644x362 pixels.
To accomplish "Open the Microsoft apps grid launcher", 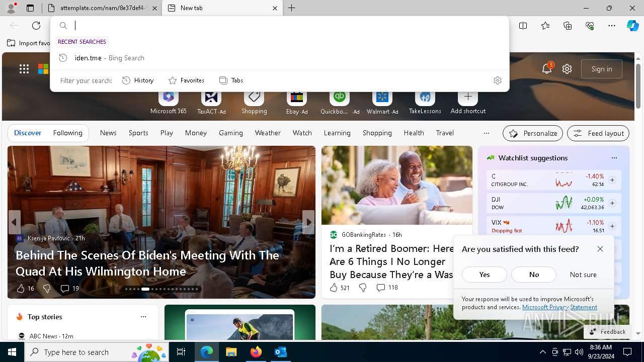I will point(24,69).
